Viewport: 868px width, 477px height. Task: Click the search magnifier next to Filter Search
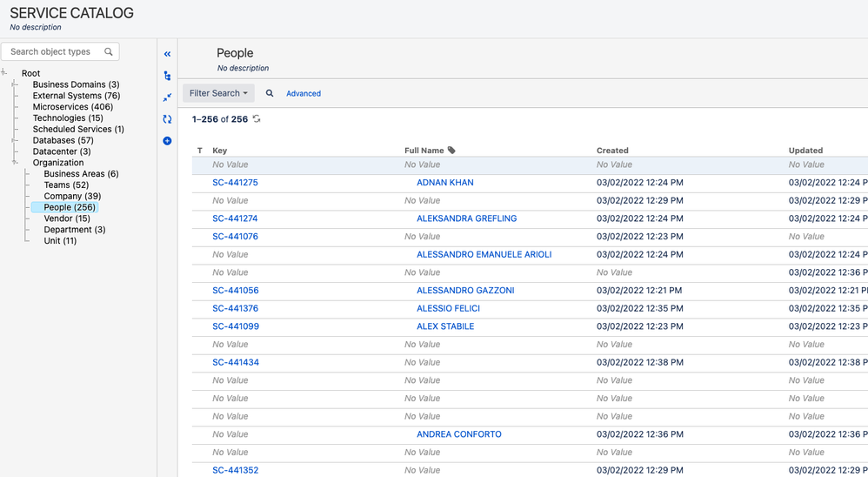[x=270, y=93]
